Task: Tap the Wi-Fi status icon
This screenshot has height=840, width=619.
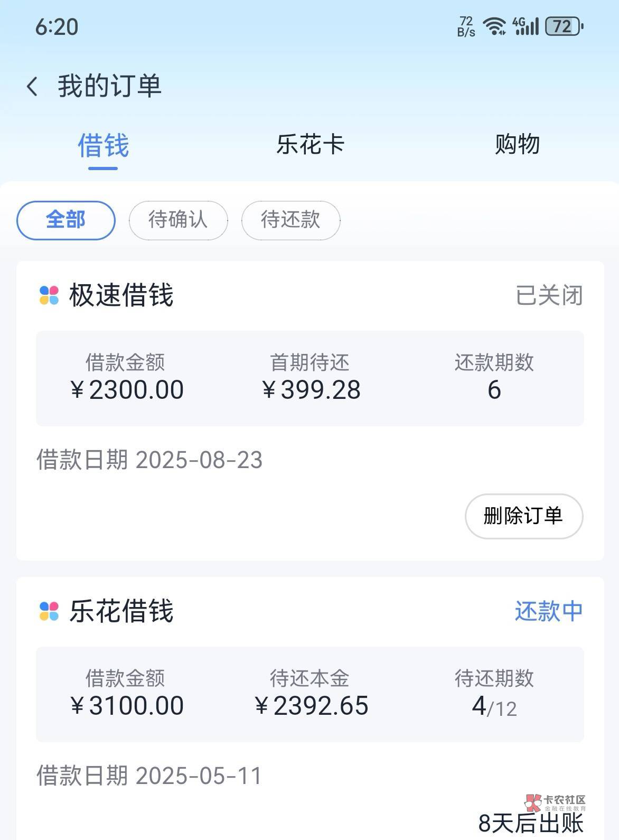Action: pyautogui.click(x=494, y=26)
